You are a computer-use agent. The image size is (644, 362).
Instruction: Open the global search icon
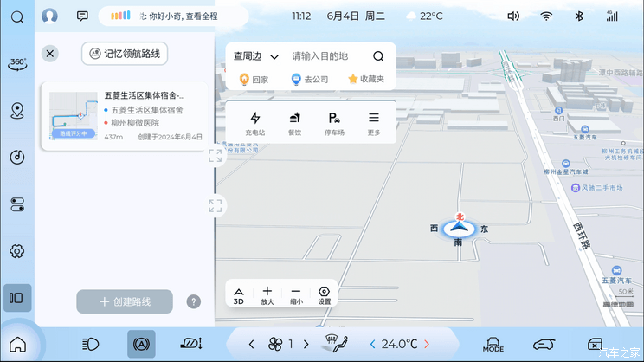click(16, 16)
